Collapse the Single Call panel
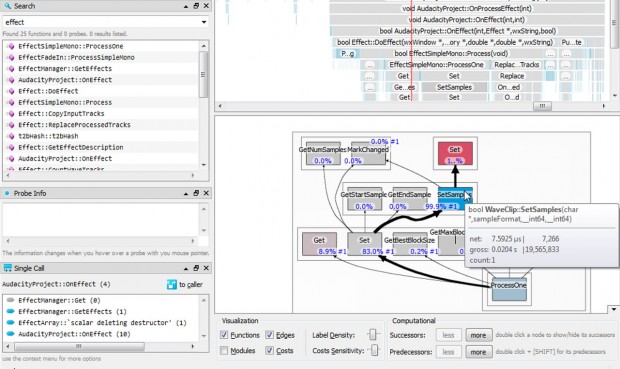The width and height of the screenshot is (620, 369). point(186,269)
